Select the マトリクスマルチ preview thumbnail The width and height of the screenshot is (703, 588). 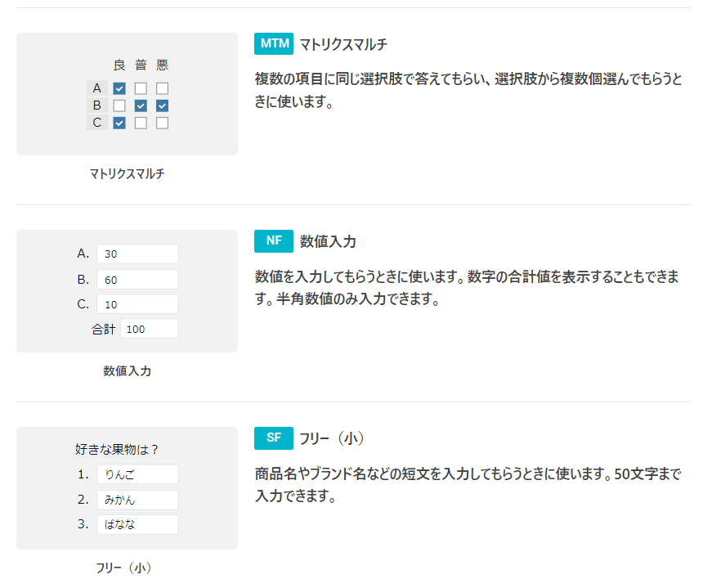point(128,94)
